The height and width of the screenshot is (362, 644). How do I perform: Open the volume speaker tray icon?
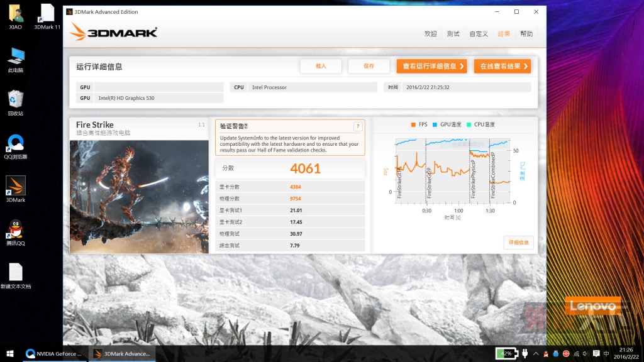pyautogui.click(x=586, y=354)
